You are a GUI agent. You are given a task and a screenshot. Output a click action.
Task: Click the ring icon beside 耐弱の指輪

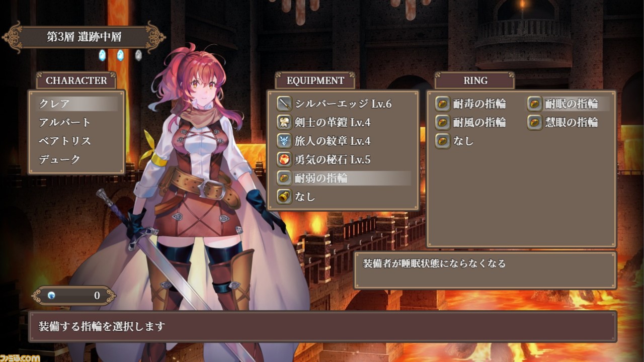284,178
